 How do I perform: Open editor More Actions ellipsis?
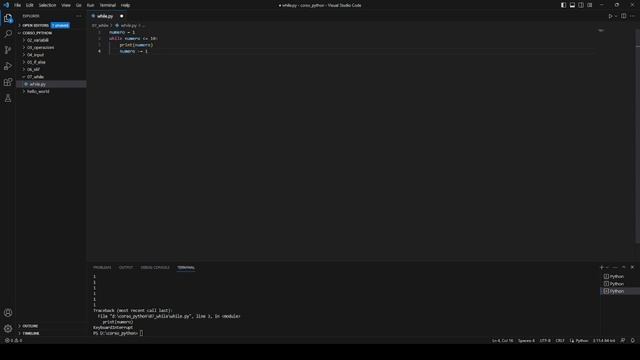point(632,16)
